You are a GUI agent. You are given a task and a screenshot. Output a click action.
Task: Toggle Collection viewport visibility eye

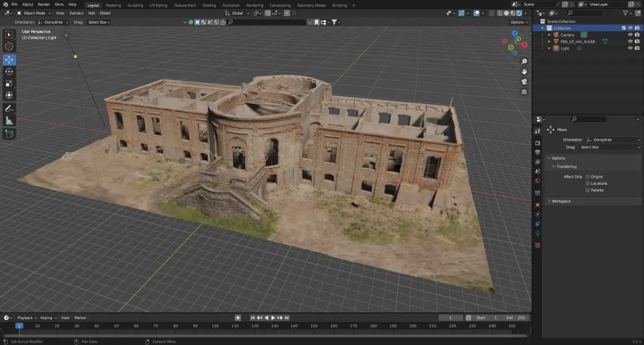pos(630,28)
